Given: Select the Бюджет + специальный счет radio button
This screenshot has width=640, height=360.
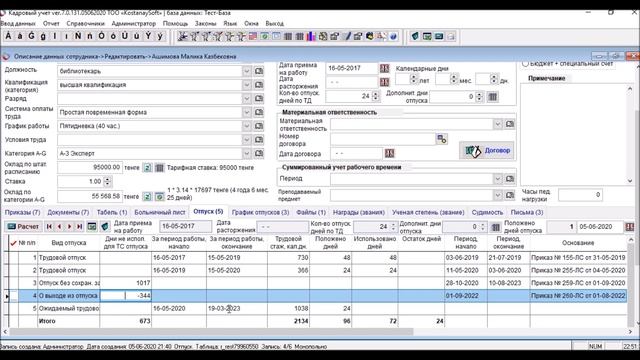Looking at the screenshot, I should pyautogui.click(x=526, y=63).
